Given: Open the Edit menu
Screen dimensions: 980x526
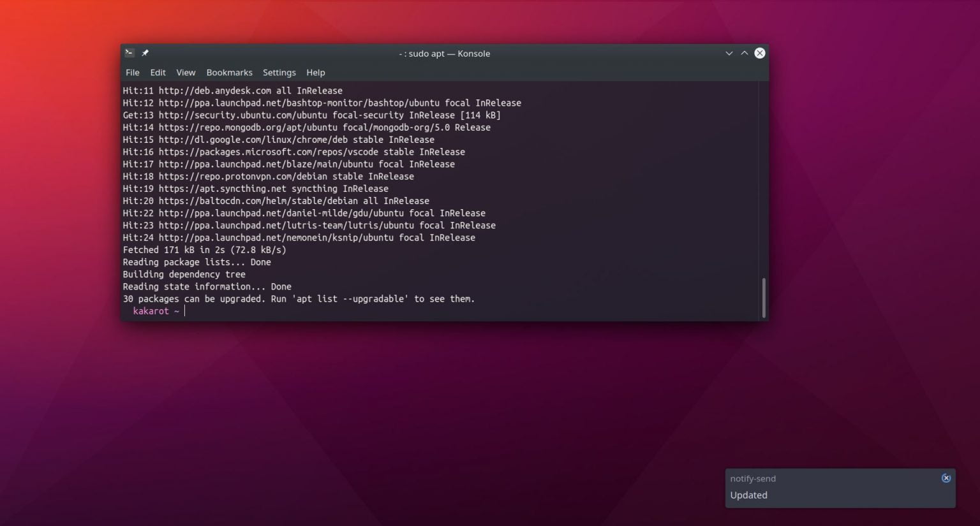Looking at the screenshot, I should [x=157, y=72].
